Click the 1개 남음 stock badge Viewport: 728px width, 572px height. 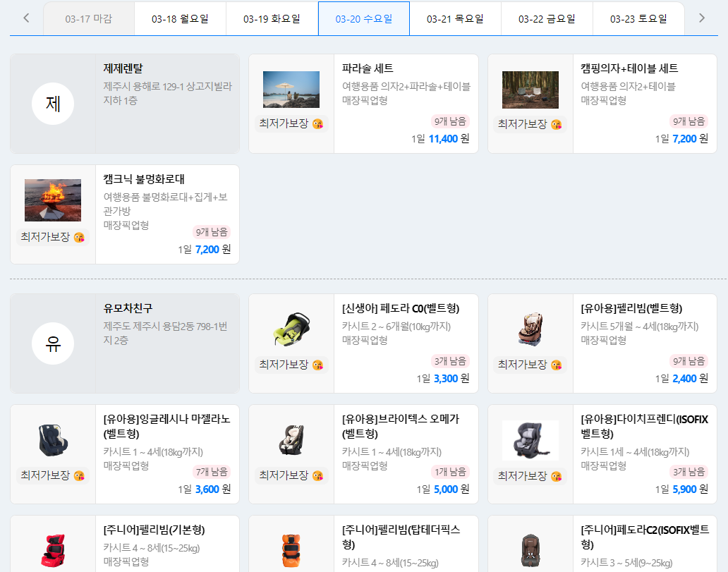[x=450, y=472]
